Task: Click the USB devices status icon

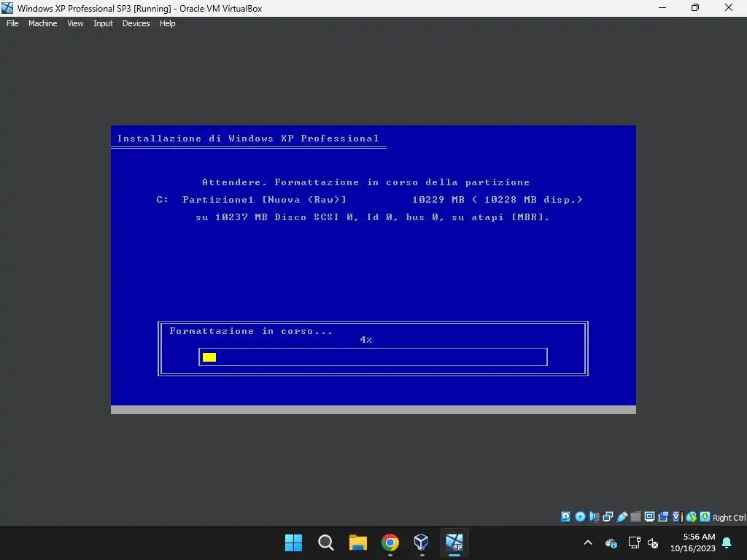Action: pyautogui.click(x=622, y=517)
